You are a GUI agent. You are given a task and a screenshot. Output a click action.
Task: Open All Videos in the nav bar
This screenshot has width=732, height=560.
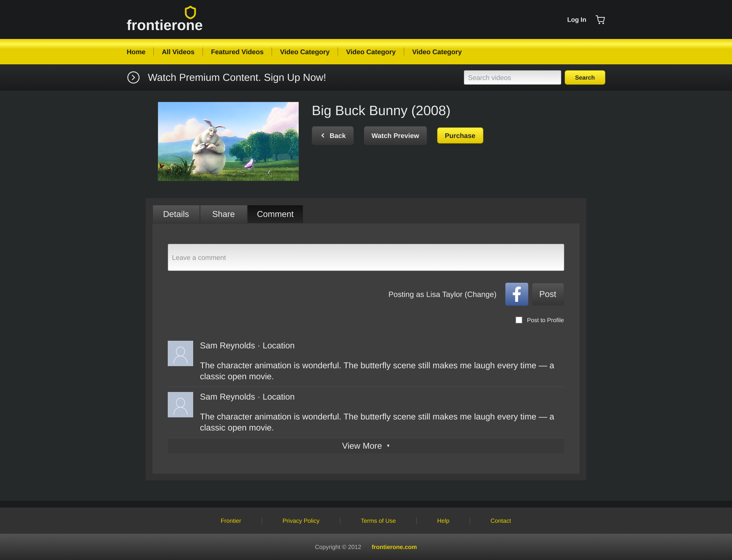point(178,52)
